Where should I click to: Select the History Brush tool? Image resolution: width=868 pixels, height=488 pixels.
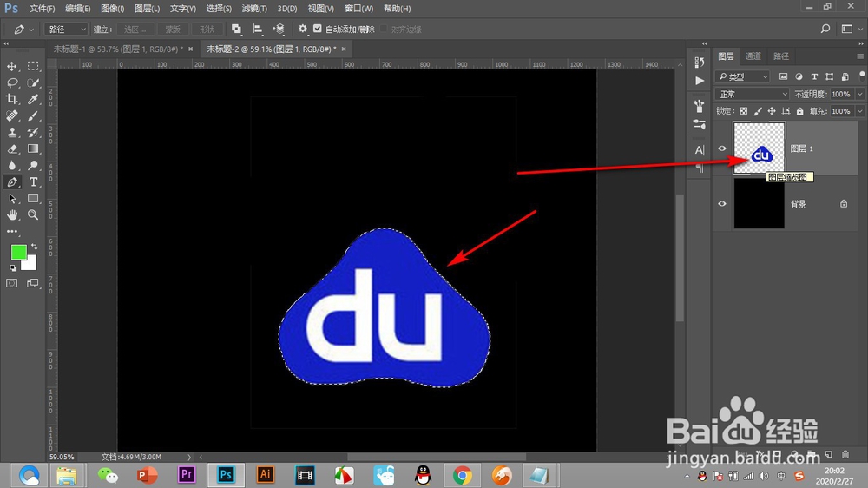tap(33, 132)
